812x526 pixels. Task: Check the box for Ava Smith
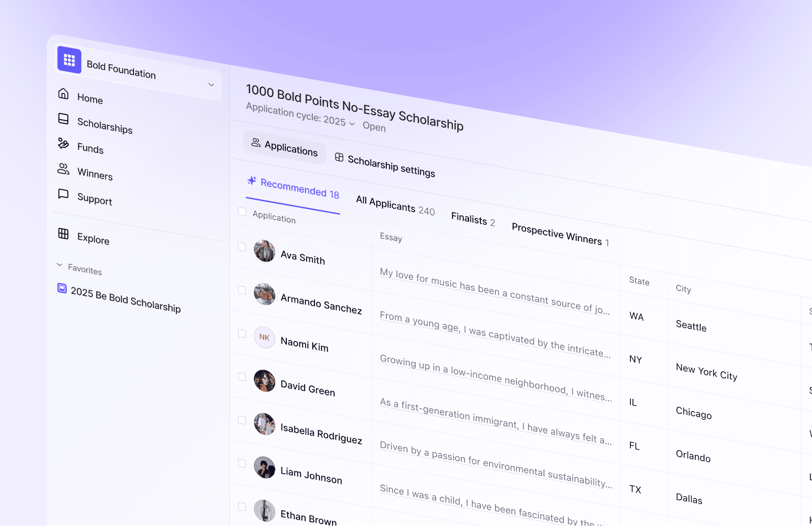(242, 247)
